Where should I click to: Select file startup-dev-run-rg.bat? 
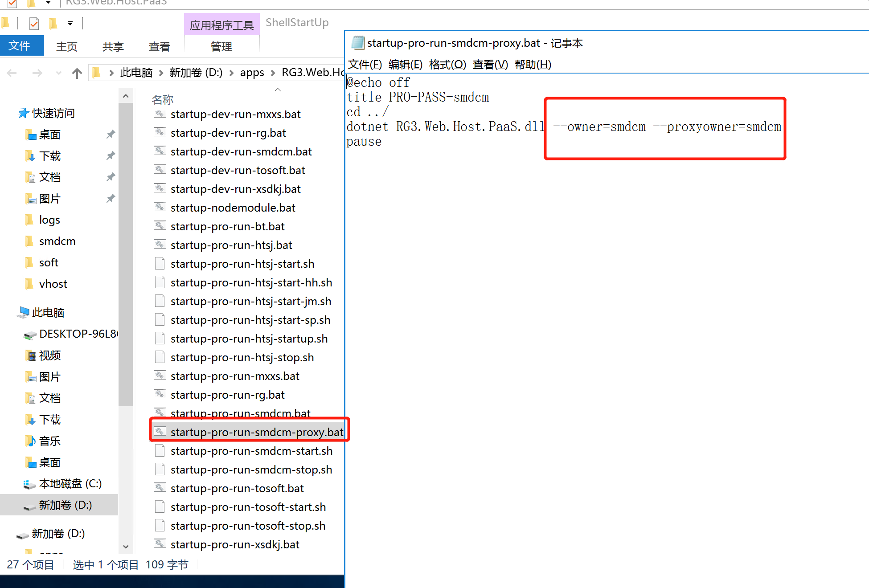(228, 133)
